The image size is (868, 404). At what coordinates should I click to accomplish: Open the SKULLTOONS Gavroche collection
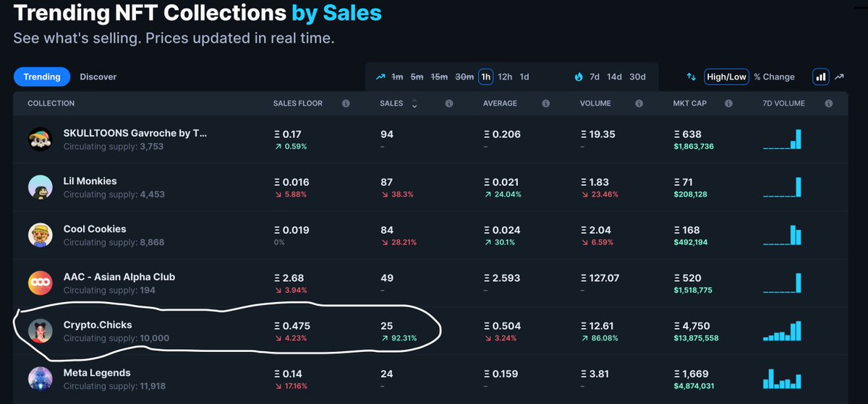135,134
